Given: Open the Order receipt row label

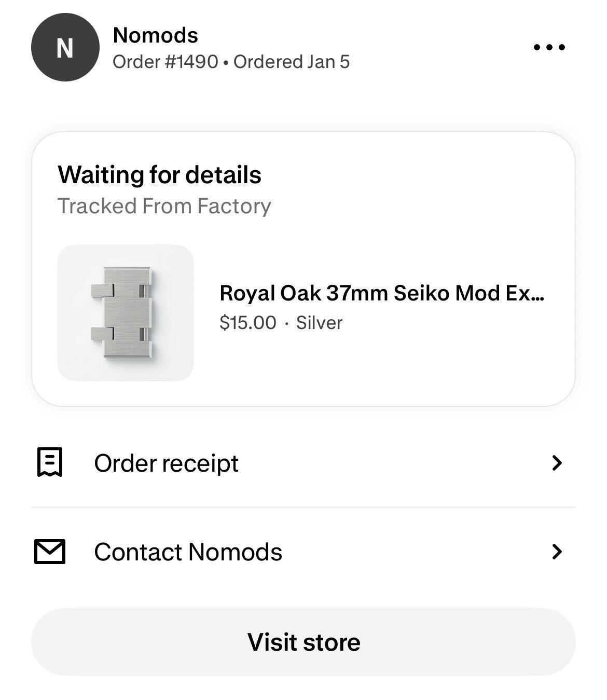Looking at the screenshot, I should (166, 463).
